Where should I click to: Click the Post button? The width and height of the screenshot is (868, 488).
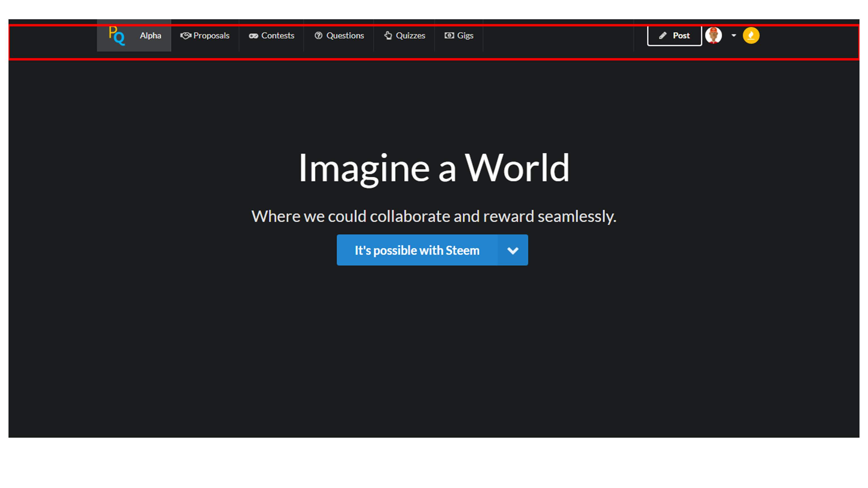coord(674,35)
